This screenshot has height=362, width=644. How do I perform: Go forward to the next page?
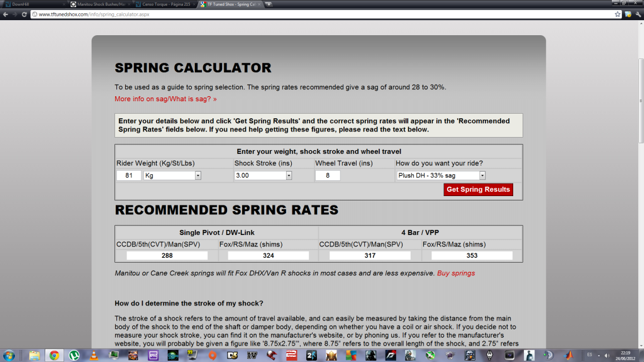(15, 14)
